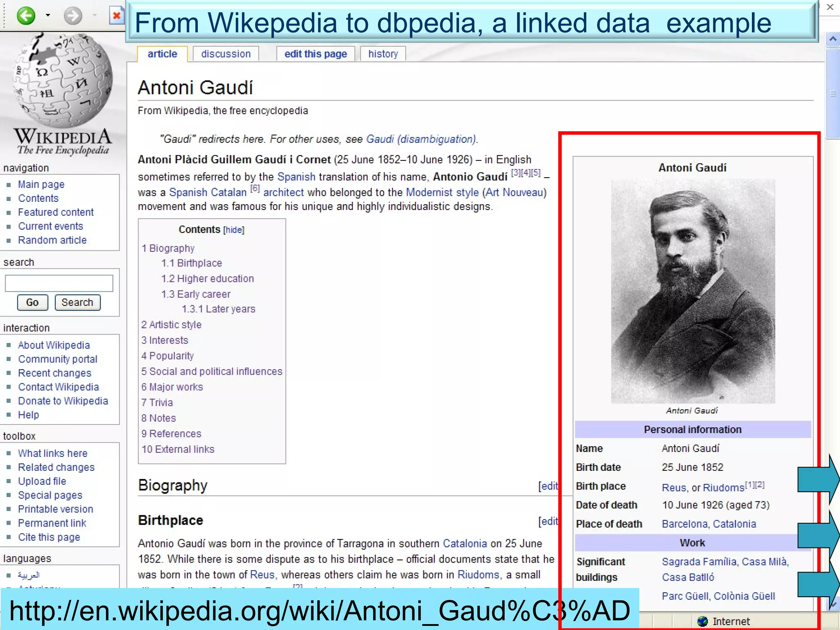Open Contact Wikipedia link

[58, 387]
